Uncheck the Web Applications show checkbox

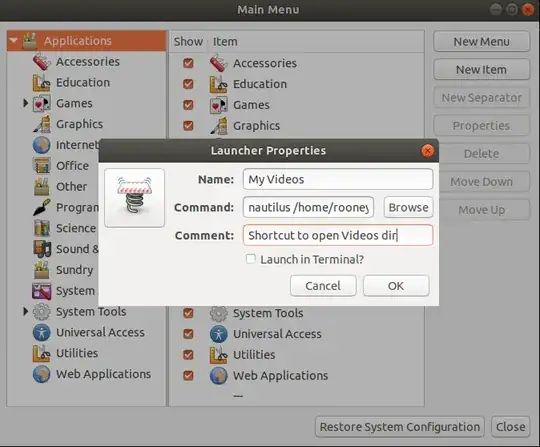[x=188, y=376]
